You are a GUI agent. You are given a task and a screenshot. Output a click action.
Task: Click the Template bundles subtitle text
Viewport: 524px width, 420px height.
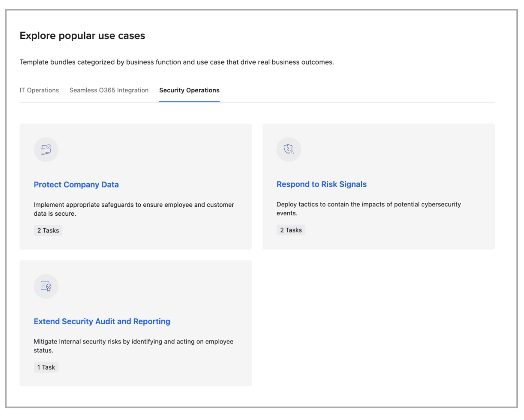[x=177, y=62]
